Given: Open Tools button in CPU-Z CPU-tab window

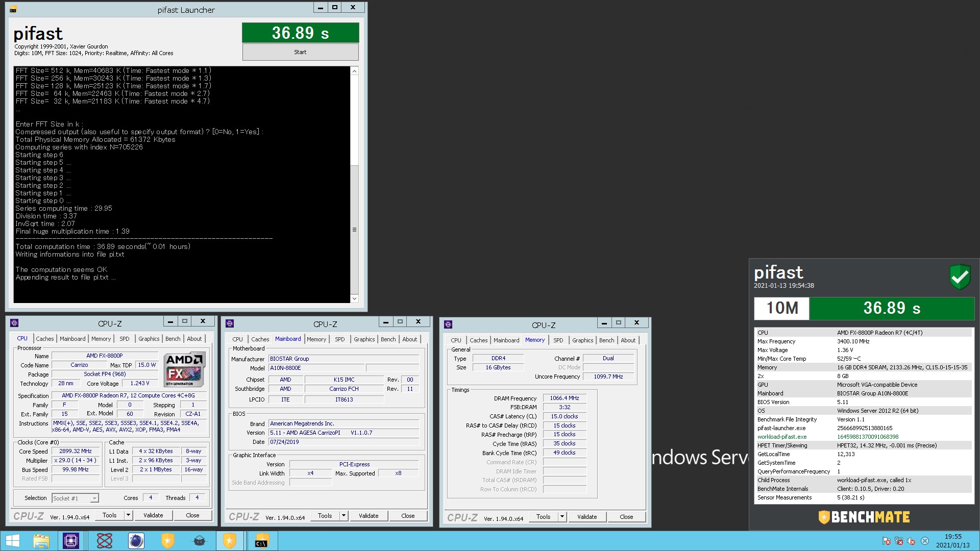Looking at the screenshot, I should coord(109,515).
